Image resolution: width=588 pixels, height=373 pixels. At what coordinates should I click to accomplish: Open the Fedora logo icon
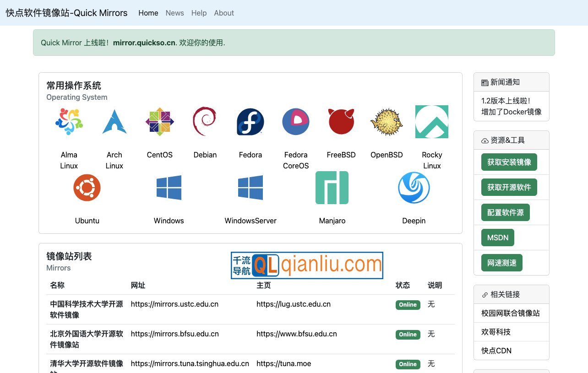point(250,122)
